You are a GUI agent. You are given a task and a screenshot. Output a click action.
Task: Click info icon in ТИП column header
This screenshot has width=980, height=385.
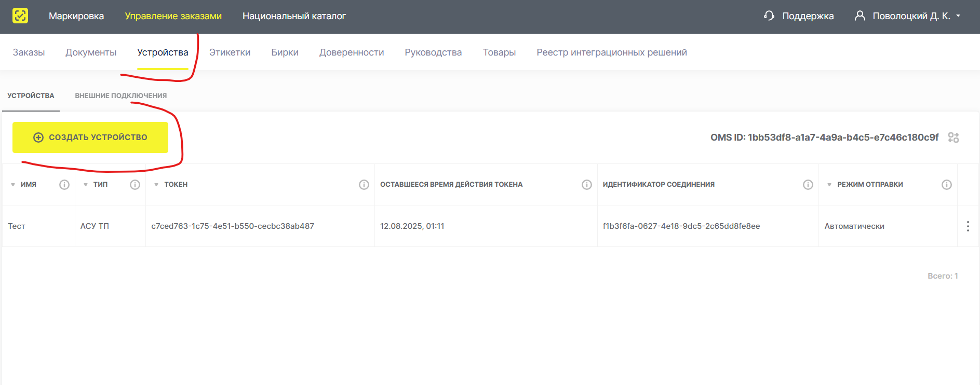point(135,185)
